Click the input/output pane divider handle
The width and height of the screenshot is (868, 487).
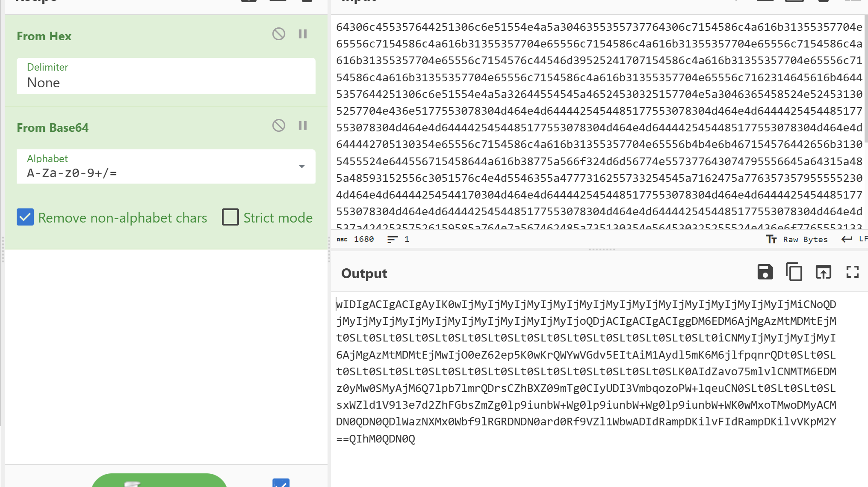(602, 249)
